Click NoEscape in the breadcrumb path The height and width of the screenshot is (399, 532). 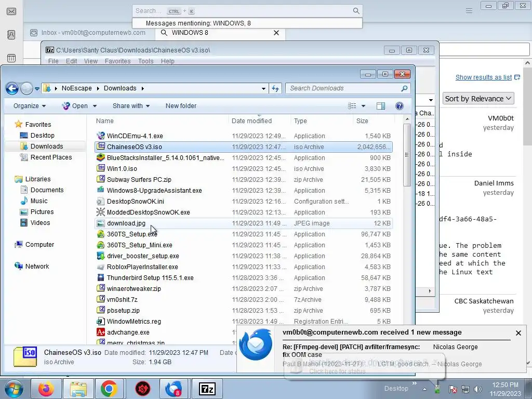[x=77, y=88]
